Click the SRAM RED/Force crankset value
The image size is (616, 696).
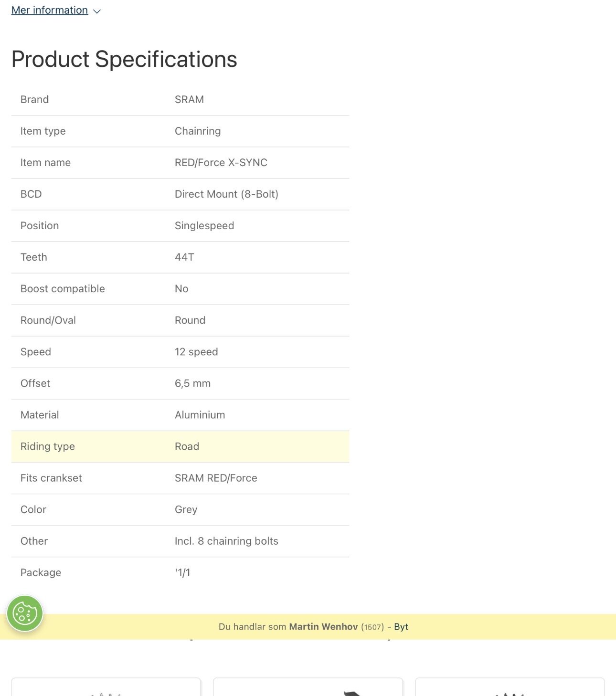tap(216, 478)
